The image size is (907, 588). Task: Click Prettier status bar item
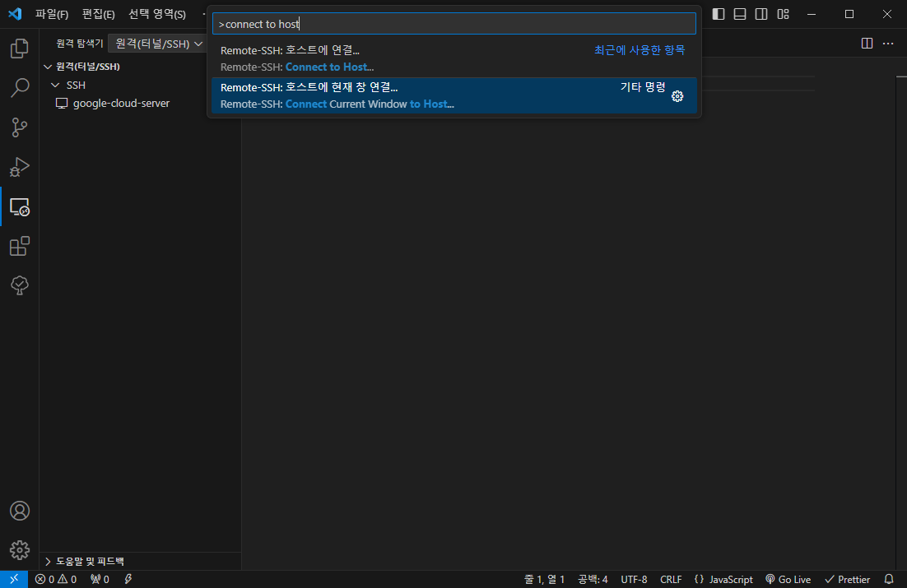pyautogui.click(x=848, y=579)
